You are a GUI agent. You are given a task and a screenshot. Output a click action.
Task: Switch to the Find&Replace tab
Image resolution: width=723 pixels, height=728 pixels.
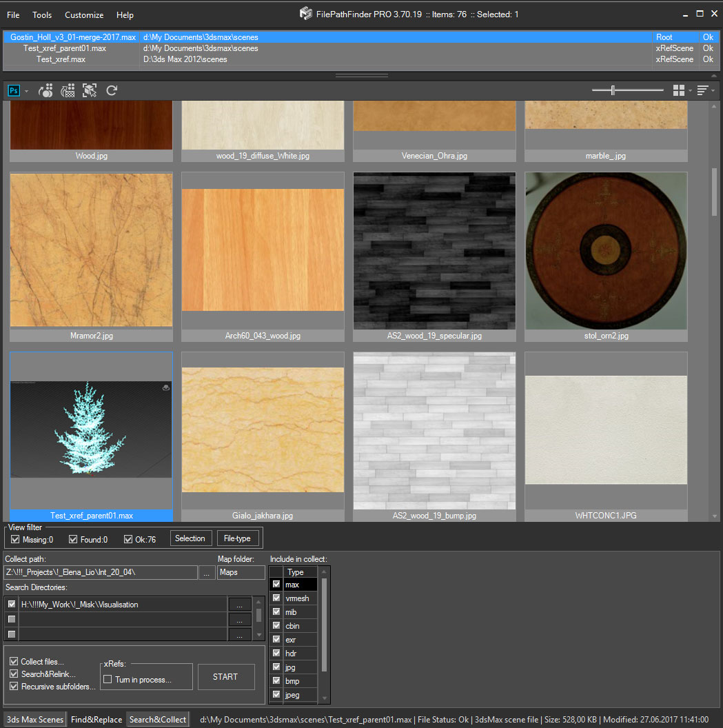coord(96,720)
